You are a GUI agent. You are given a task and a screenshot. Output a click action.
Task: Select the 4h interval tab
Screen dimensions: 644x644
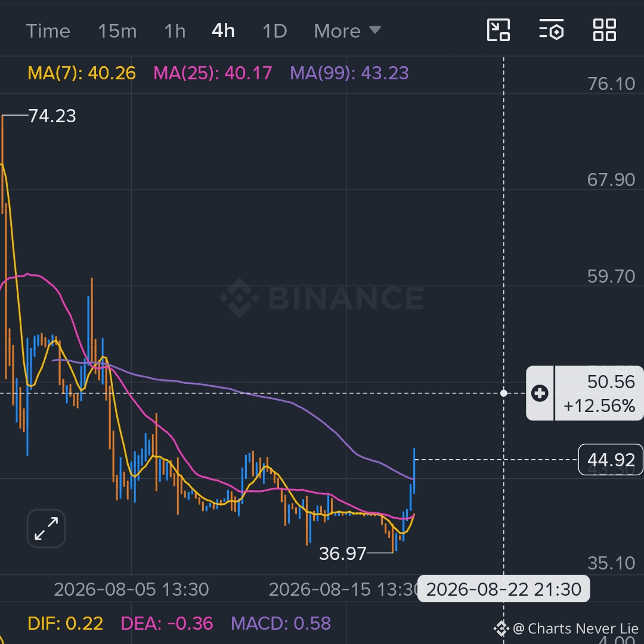coord(223,31)
